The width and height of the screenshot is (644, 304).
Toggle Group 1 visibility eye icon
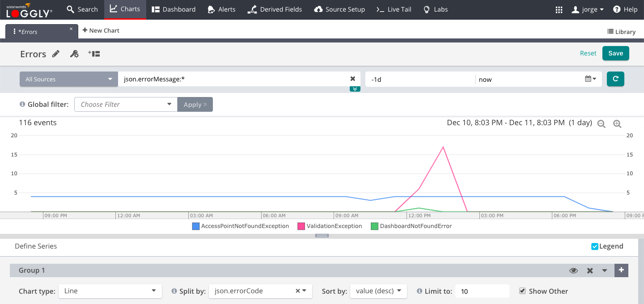tap(573, 270)
